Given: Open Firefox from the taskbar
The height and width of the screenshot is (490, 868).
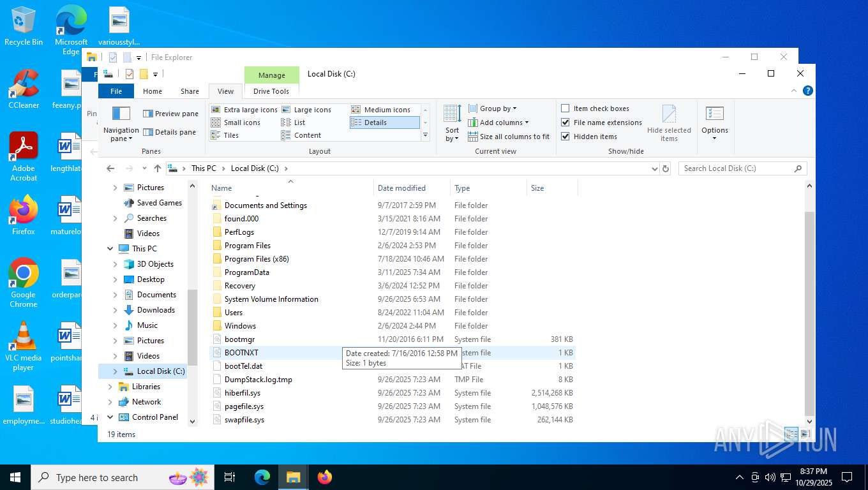Looking at the screenshot, I should pos(325,477).
